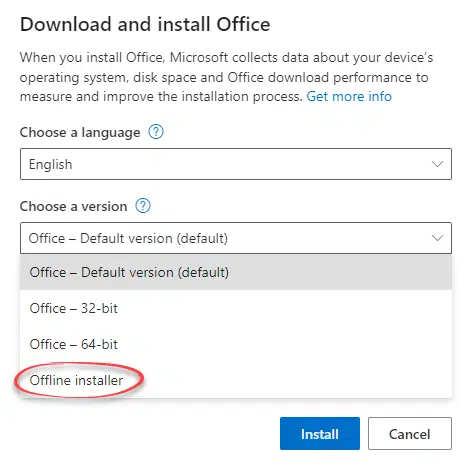Viewport: 471px width, 464px height.
Task: Click help icon beside Choose a version
Action: 143,206
